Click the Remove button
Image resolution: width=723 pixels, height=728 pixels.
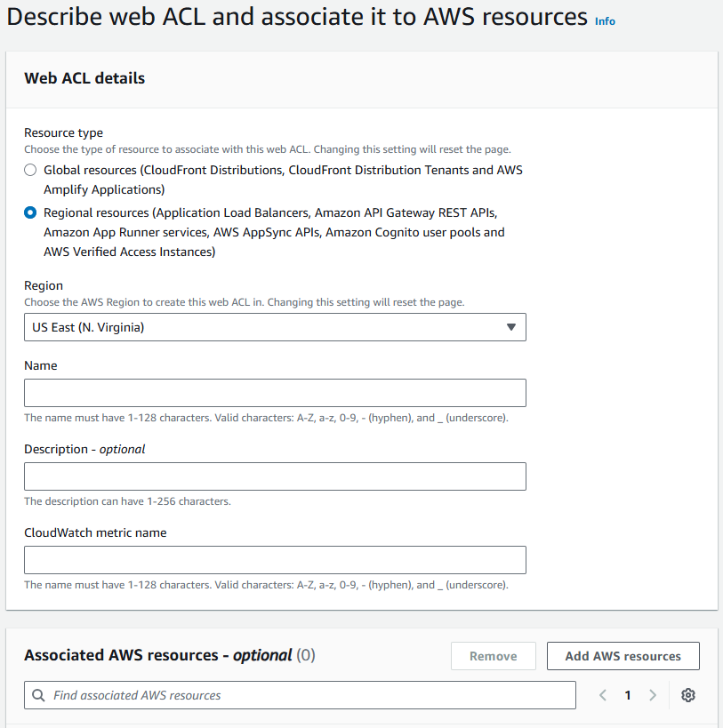pyautogui.click(x=493, y=656)
